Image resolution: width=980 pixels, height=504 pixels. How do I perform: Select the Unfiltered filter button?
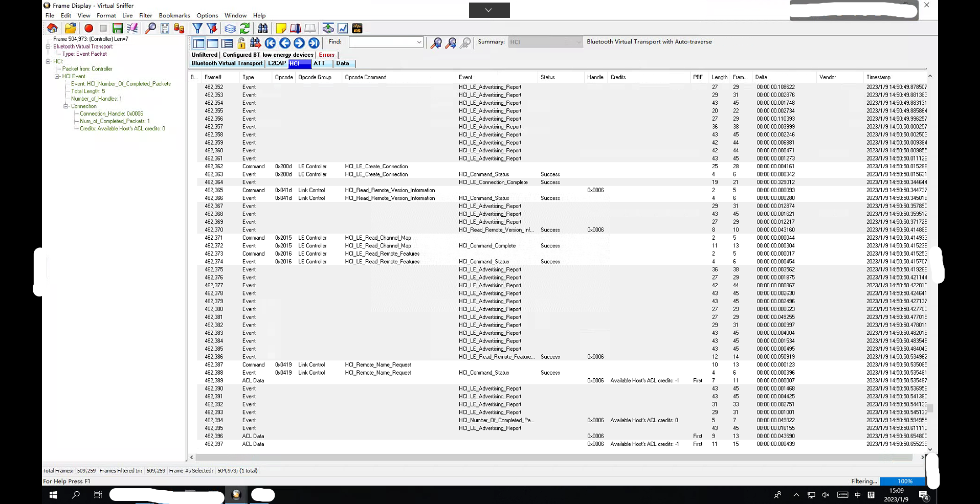point(204,55)
